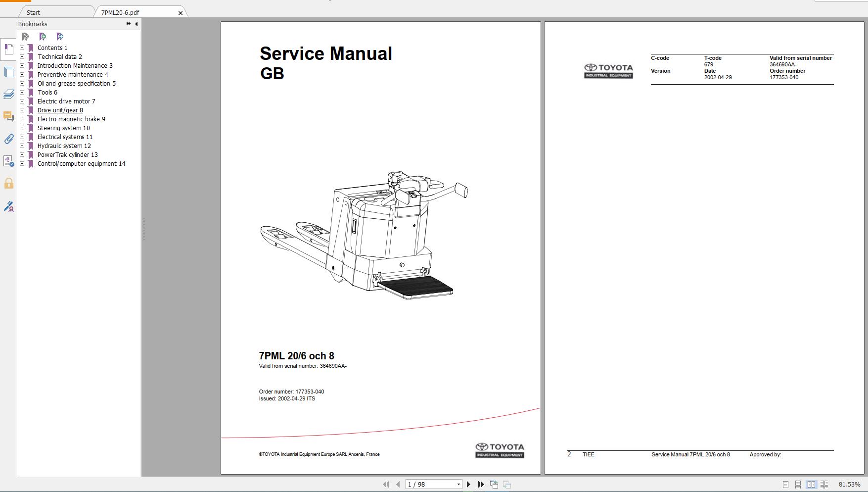868x492 pixels.
Task: Open the Attachments paperclip panel icon
Action: [x=8, y=139]
